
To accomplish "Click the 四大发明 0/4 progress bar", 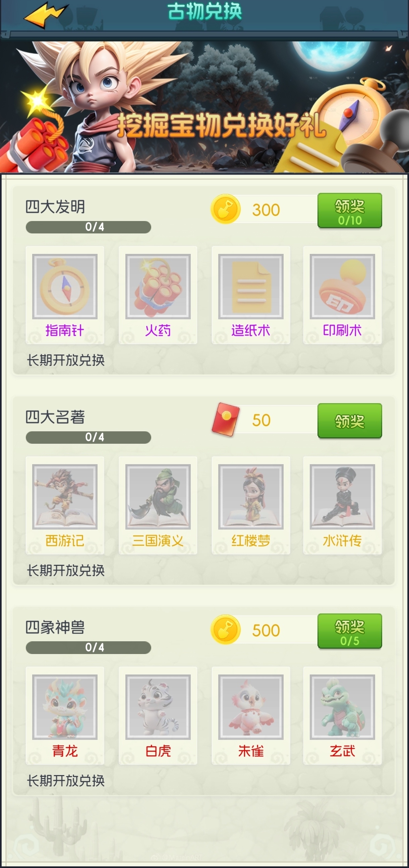I will [x=88, y=227].
